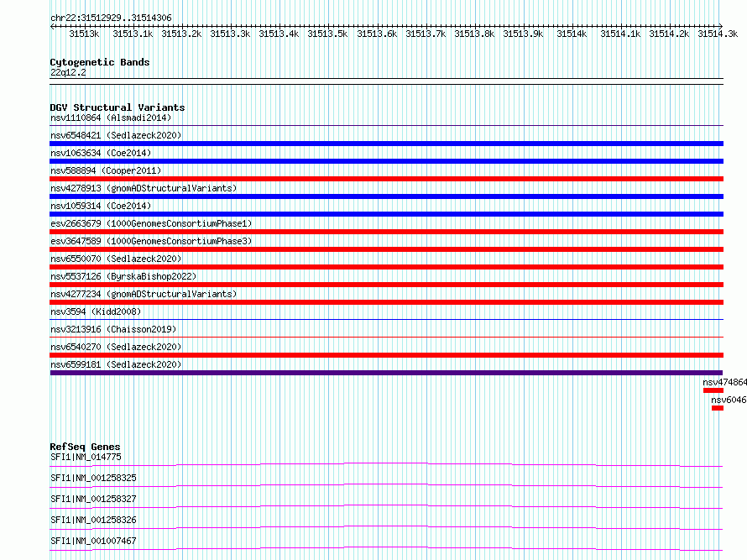Click the 31514k ruler tick label

pos(572,34)
